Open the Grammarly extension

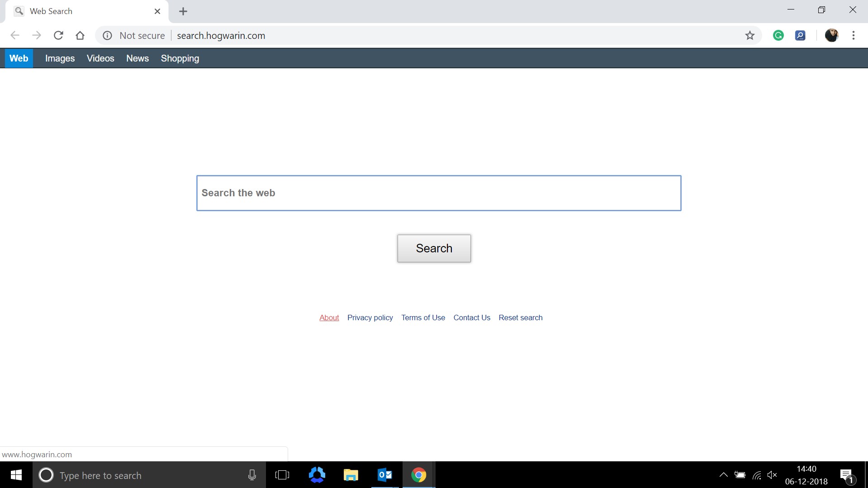click(778, 35)
